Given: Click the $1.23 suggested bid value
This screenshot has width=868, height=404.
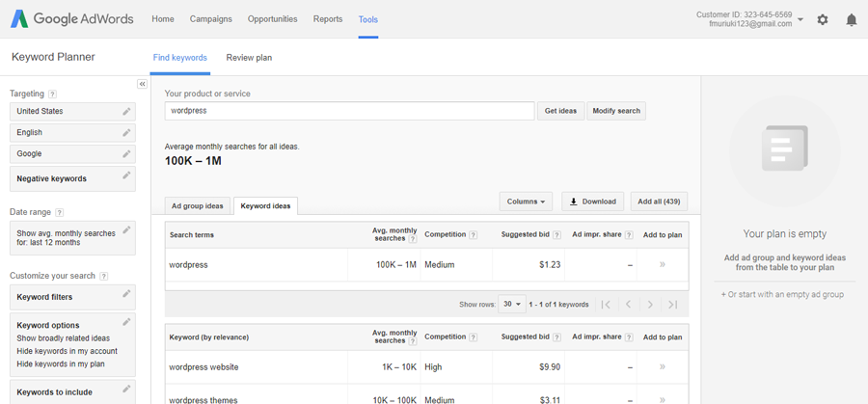Looking at the screenshot, I should pos(550,264).
